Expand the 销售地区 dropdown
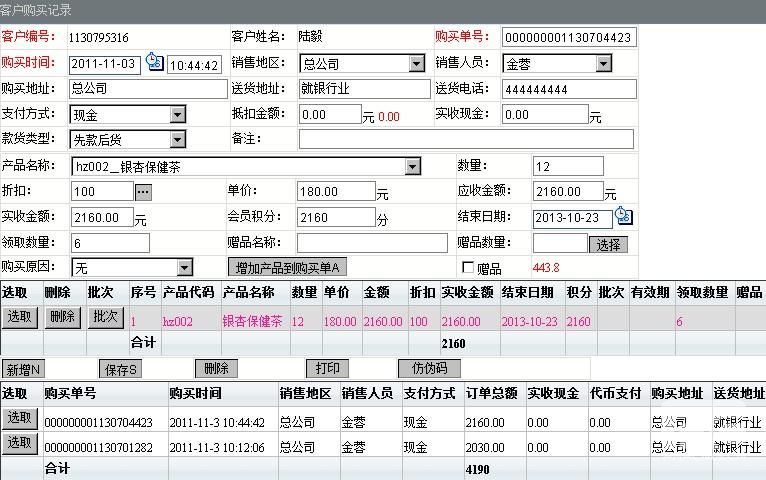 pos(417,64)
